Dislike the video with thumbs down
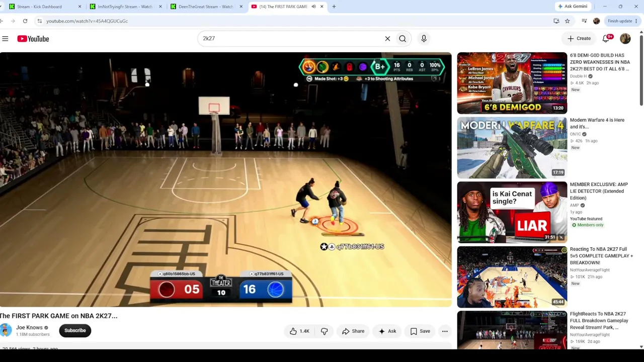 pos(324,331)
